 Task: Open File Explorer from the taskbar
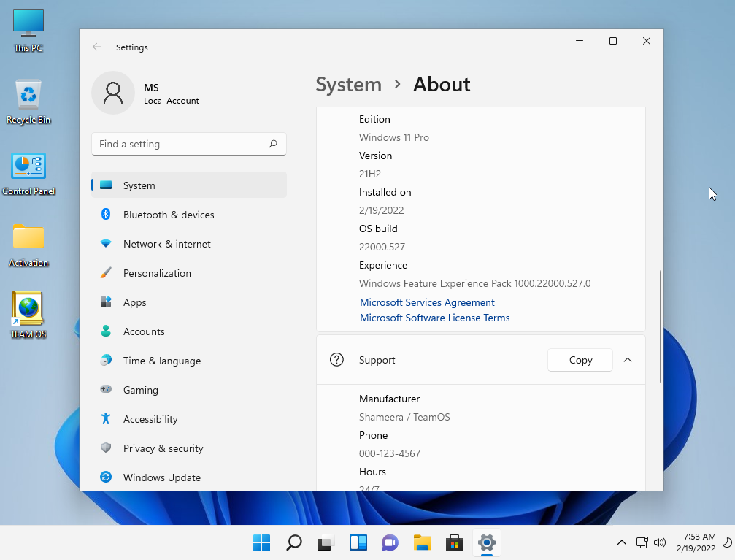423,542
